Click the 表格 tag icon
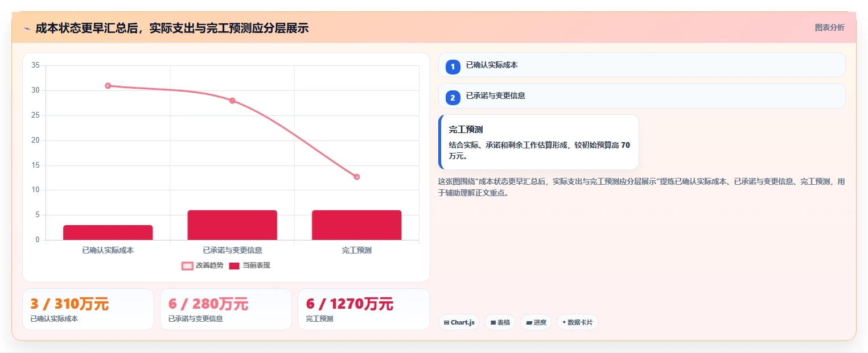868x353 pixels. pos(493,322)
